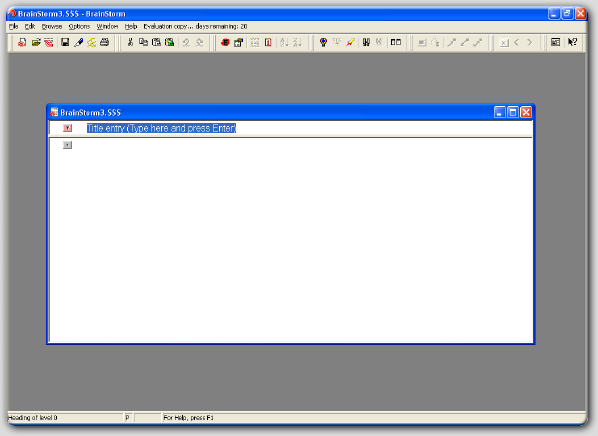The width and height of the screenshot is (598, 436).
Task: Minimize the BrainStorm3.$$$ child window
Action: [x=500, y=112]
